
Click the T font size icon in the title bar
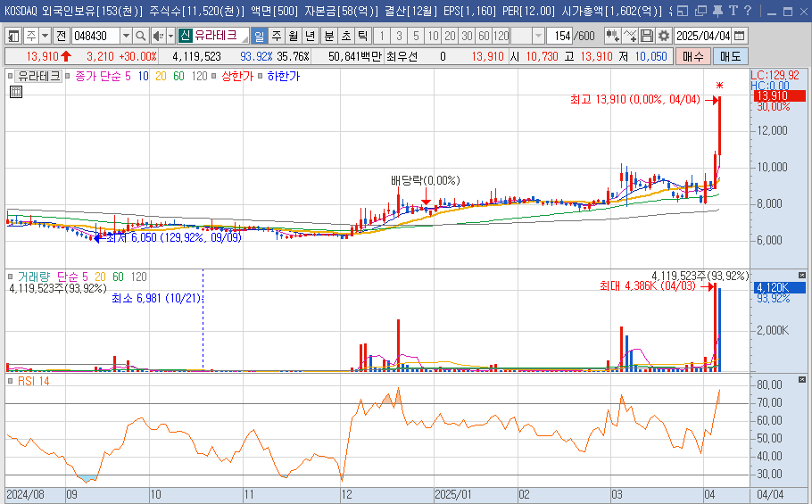(x=733, y=11)
